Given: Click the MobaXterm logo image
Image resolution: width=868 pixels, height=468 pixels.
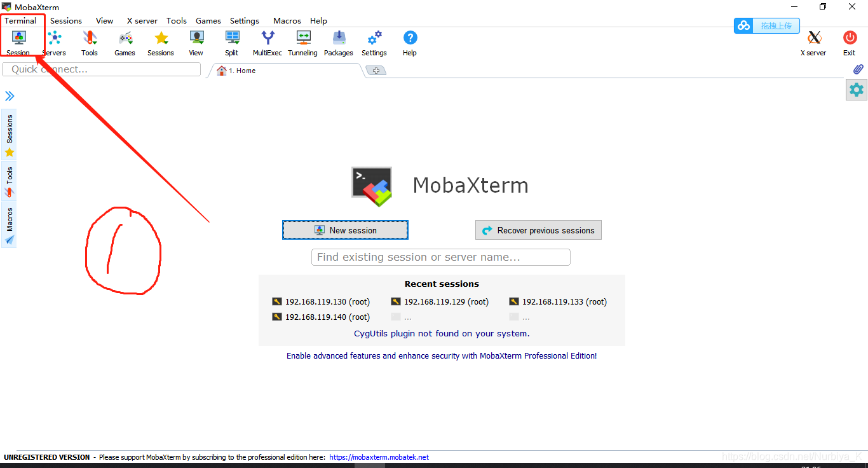Looking at the screenshot, I should [372, 186].
